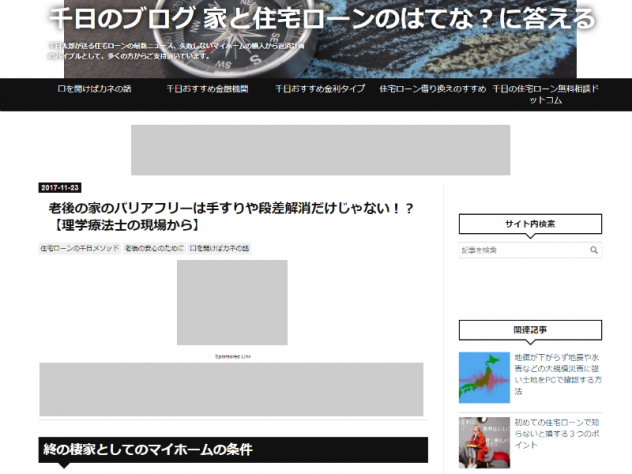Open the thumbnail of woman in red
This screenshot has height=474, width=632.
tap(484, 443)
